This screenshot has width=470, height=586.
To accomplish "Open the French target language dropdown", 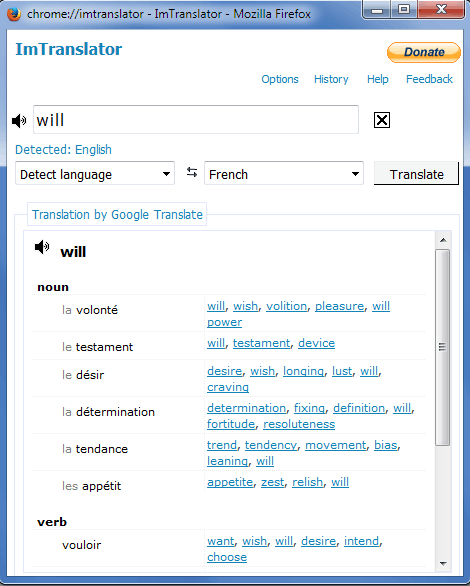I will 284,173.
